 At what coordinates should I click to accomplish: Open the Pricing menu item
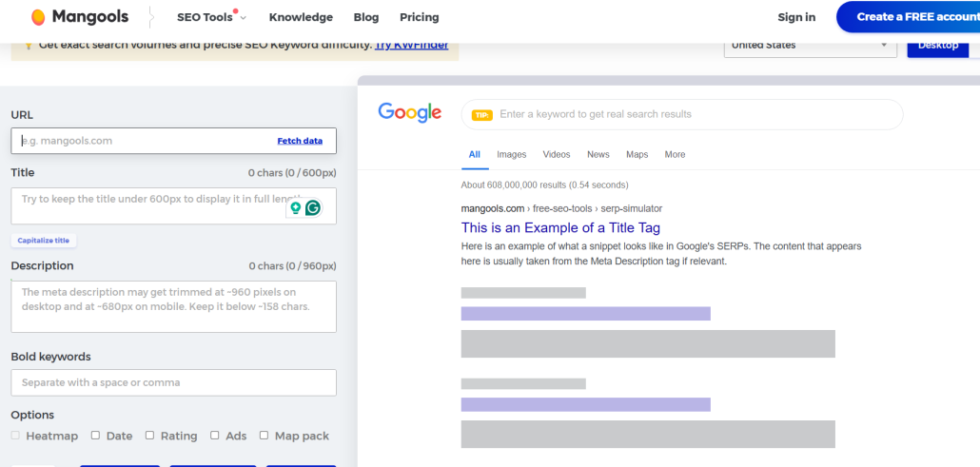point(420,17)
